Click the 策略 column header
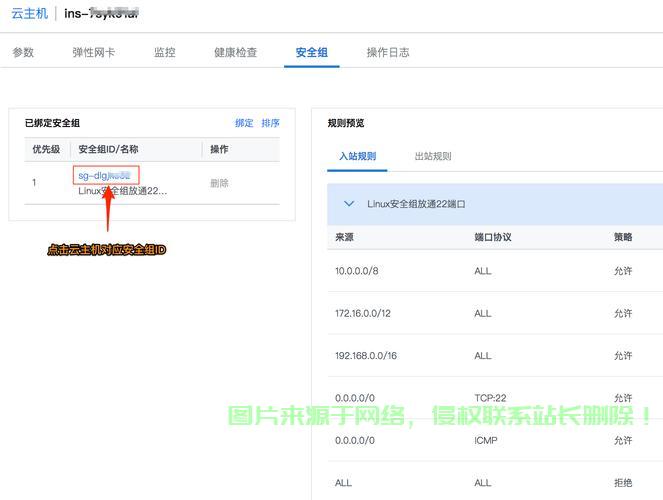Screen dimensions: 663x500 click(x=623, y=237)
